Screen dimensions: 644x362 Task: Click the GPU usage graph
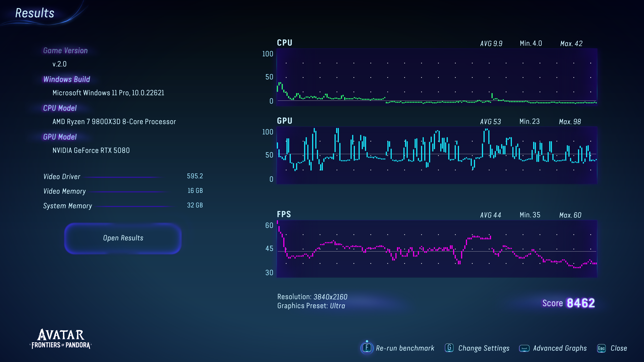tap(437, 155)
